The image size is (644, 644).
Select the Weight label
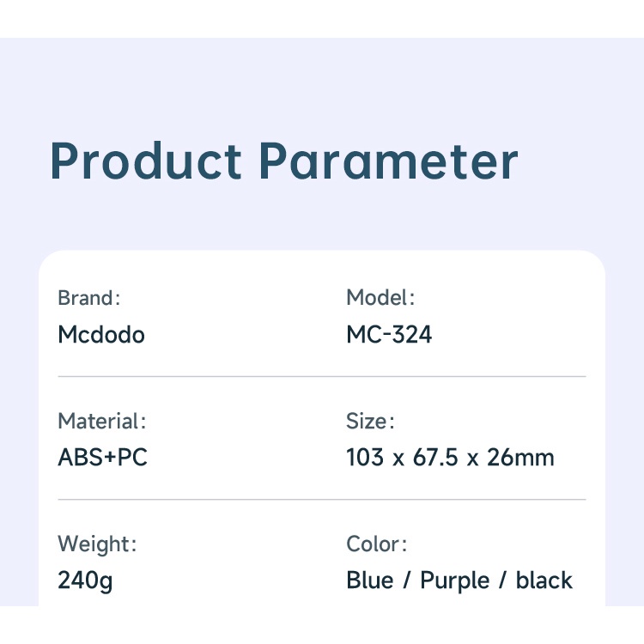tap(97, 544)
